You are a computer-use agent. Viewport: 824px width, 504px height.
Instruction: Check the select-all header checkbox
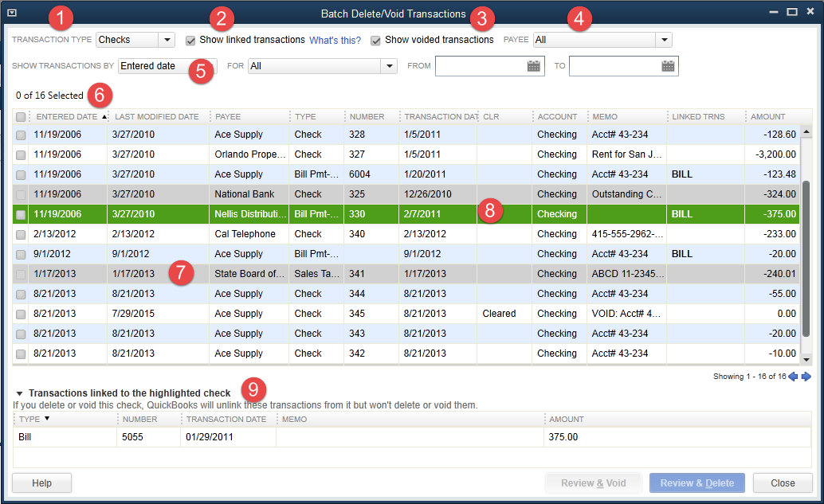(x=21, y=116)
